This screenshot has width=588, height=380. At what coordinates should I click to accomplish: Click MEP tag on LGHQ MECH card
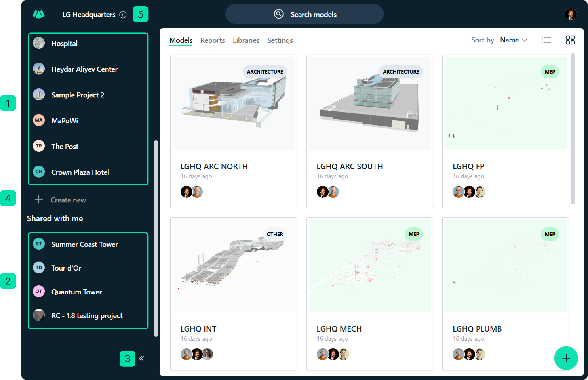pyautogui.click(x=414, y=234)
